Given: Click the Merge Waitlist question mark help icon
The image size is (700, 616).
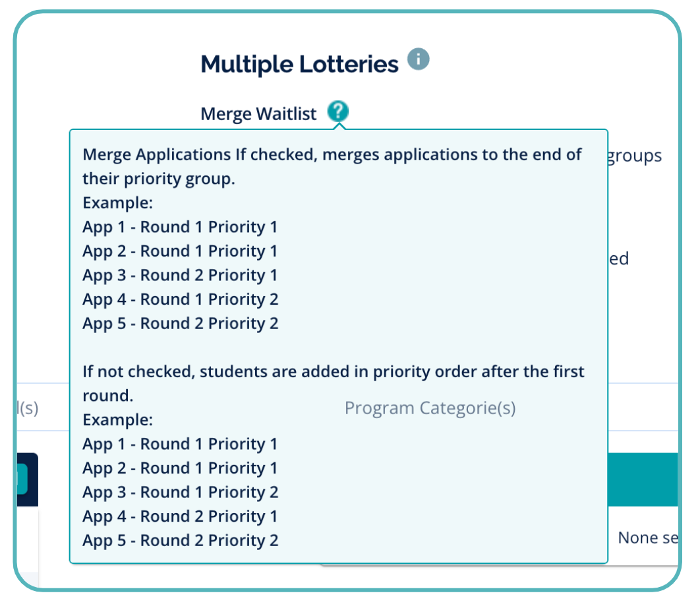Looking at the screenshot, I should [x=339, y=111].
